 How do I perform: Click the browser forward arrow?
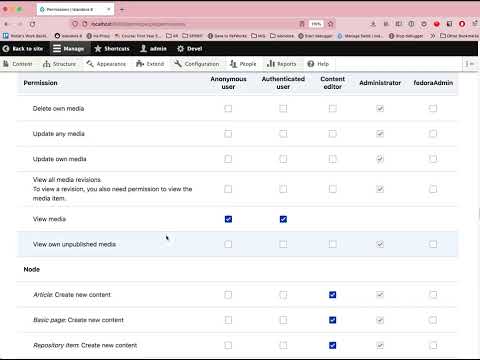(19, 24)
